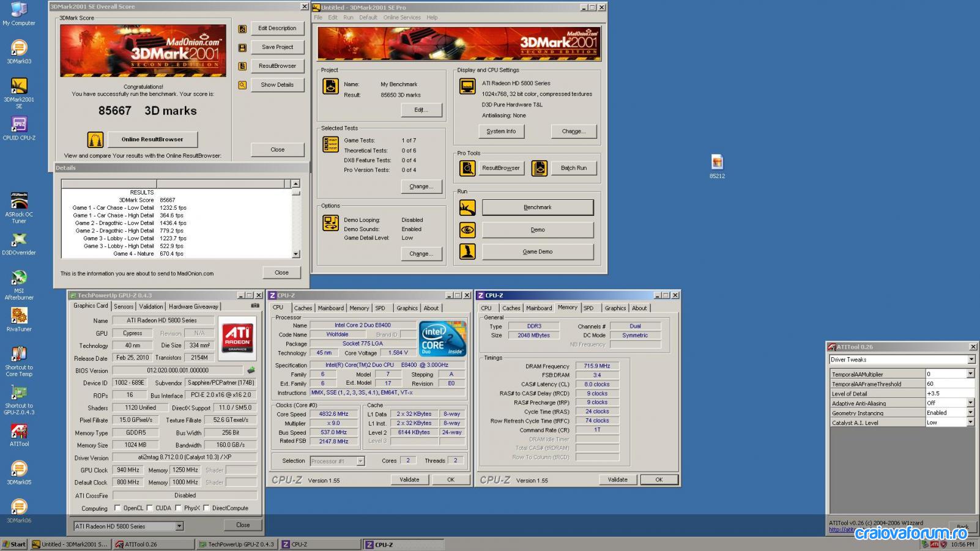Click the Save Project floppy icon
This screenshot has width=980, height=551.
click(x=242, y=48)
